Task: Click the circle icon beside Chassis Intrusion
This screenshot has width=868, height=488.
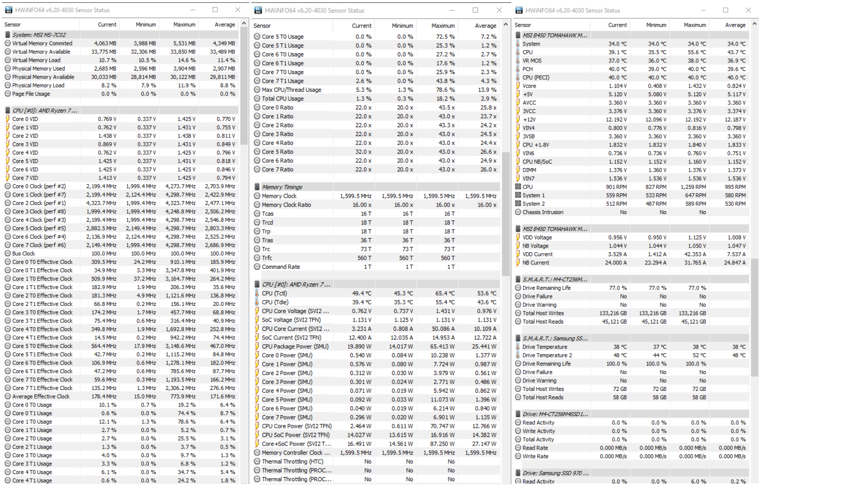Action: tap(518, 212)
